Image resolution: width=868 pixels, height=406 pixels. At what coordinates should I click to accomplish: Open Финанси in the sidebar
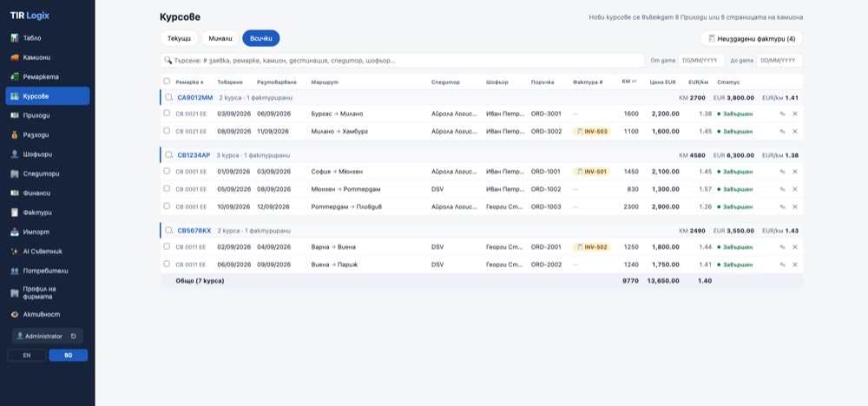[x=48, y=193]
